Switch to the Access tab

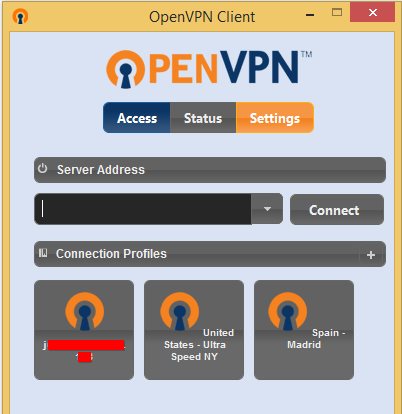tap(137, 118)
